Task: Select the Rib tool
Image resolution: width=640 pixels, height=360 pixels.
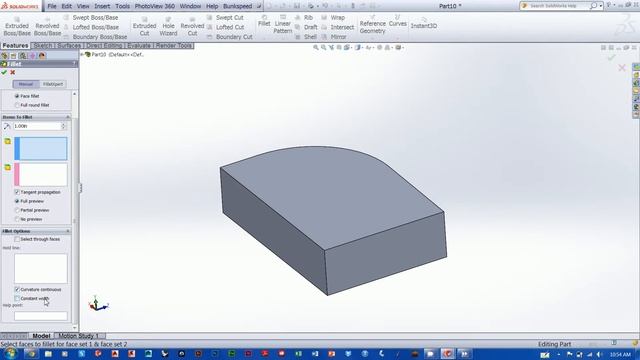Action: point(304,18)
